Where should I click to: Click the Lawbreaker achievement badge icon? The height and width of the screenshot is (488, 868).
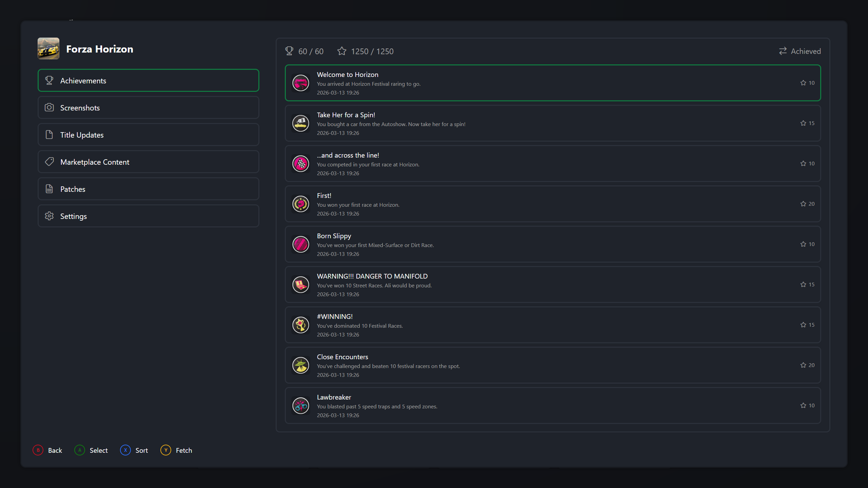(x=301, y=406)
